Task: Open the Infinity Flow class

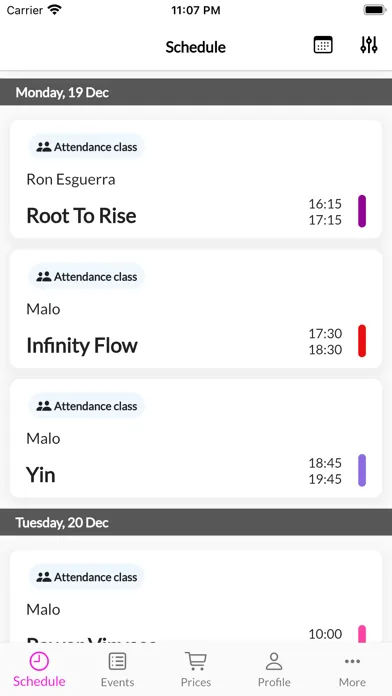Action: (x=196, y=309)
